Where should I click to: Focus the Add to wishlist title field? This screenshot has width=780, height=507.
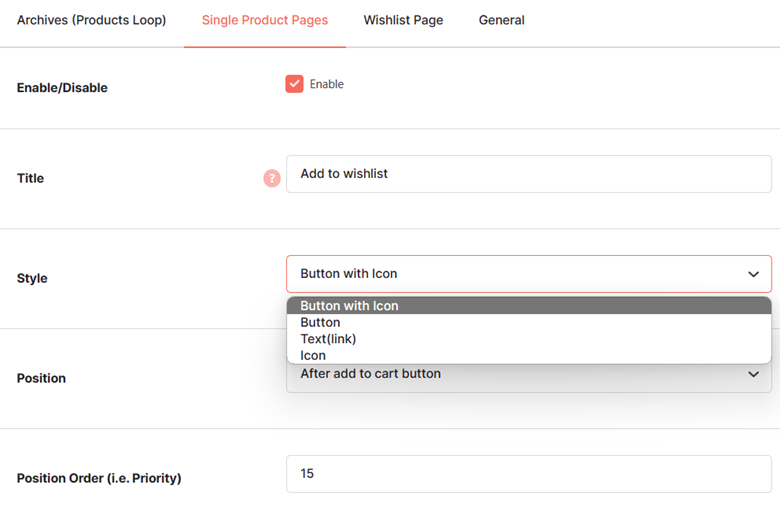pos(529,174)
